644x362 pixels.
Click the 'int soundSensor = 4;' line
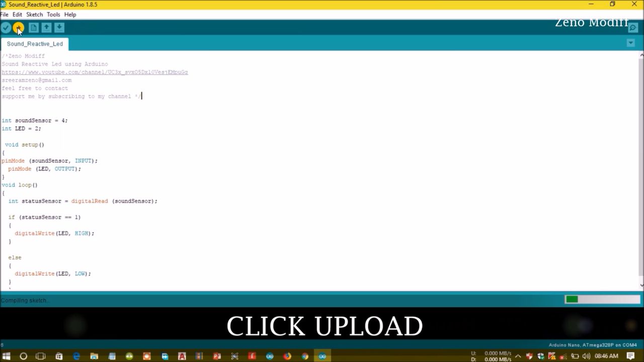(x=34, y=121)
